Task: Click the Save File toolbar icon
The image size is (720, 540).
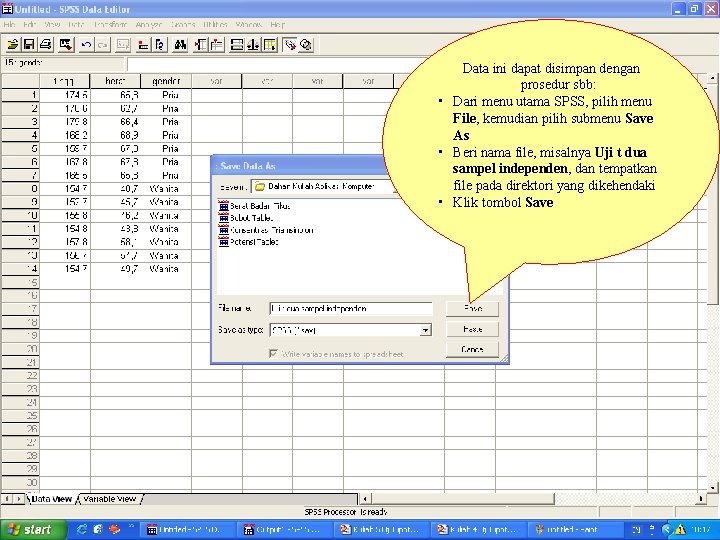Action: [28, 45]
